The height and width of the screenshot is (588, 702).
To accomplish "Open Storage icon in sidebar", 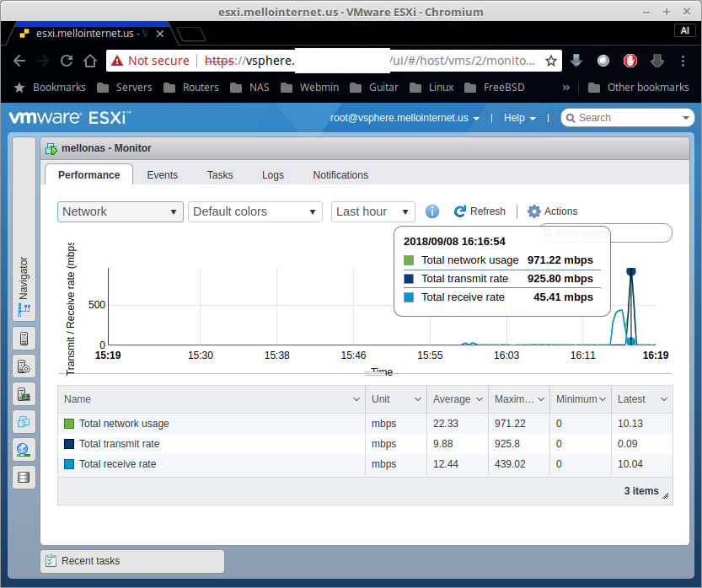I will [x=24, y=478].
